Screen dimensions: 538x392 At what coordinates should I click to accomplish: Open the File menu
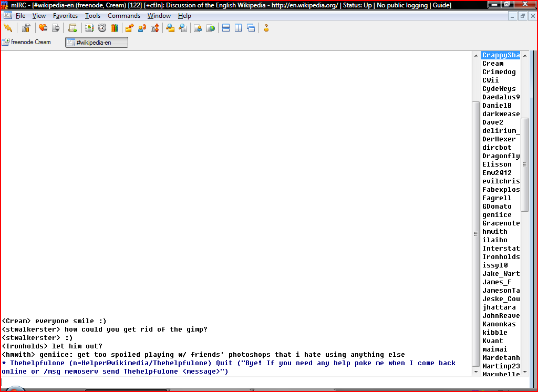coord(20,16)
